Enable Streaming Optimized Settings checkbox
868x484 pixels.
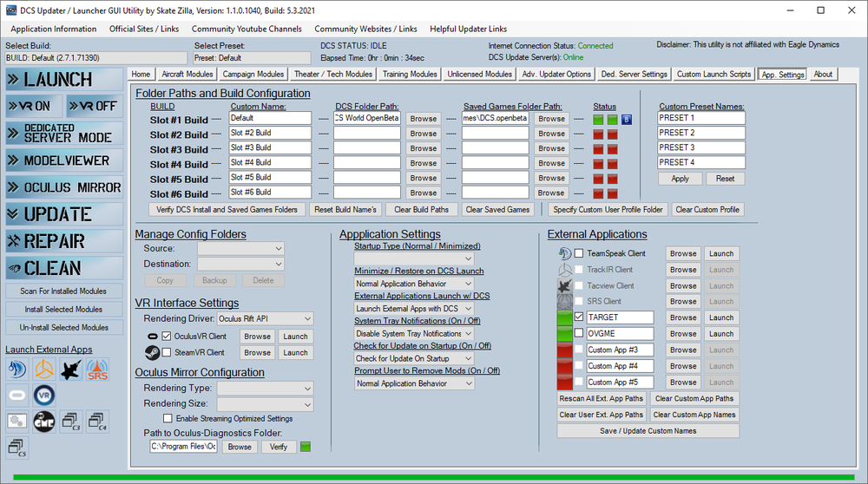168,418
